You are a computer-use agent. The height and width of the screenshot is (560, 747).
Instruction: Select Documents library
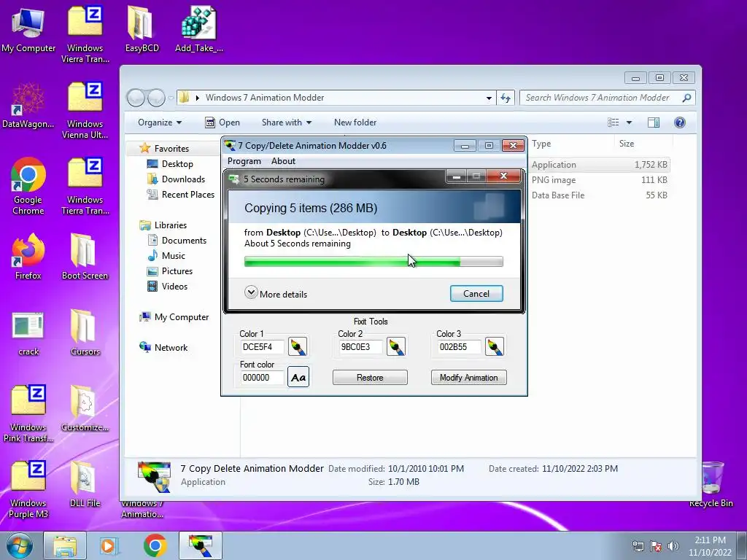pos(184,241)
